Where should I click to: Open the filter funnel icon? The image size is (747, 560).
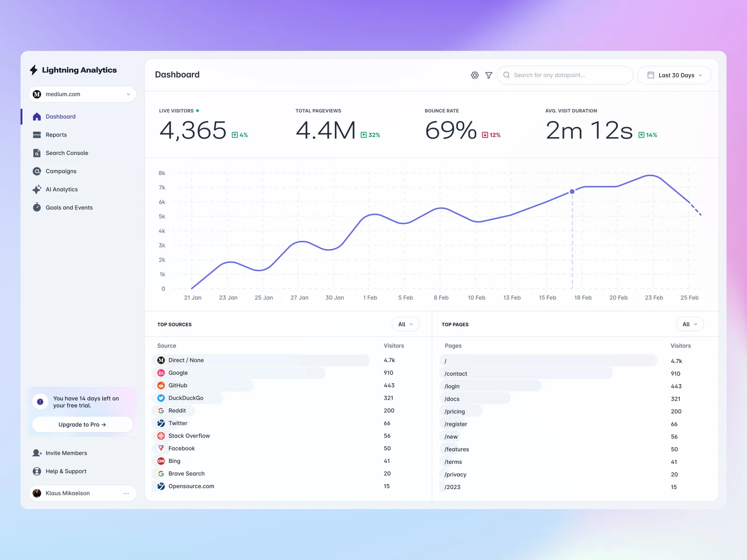click(489, 75)
